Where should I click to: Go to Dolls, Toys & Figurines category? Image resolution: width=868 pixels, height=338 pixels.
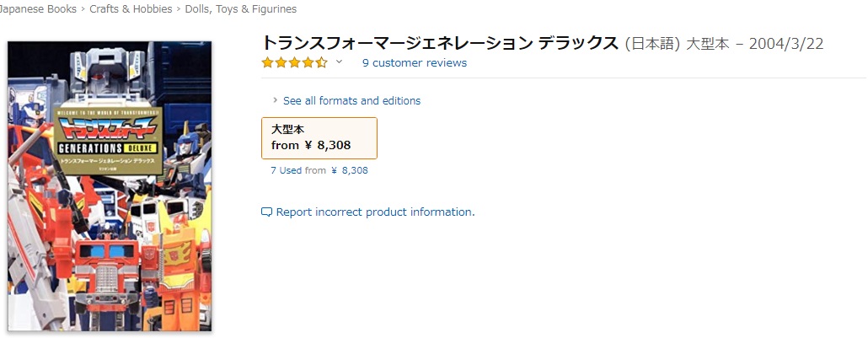pos(238,9)
